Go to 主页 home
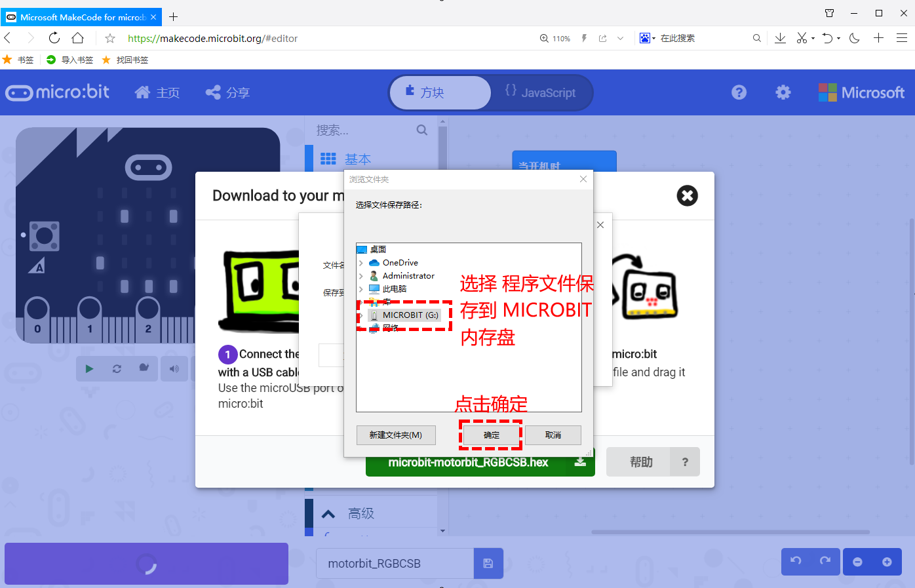 157,92
